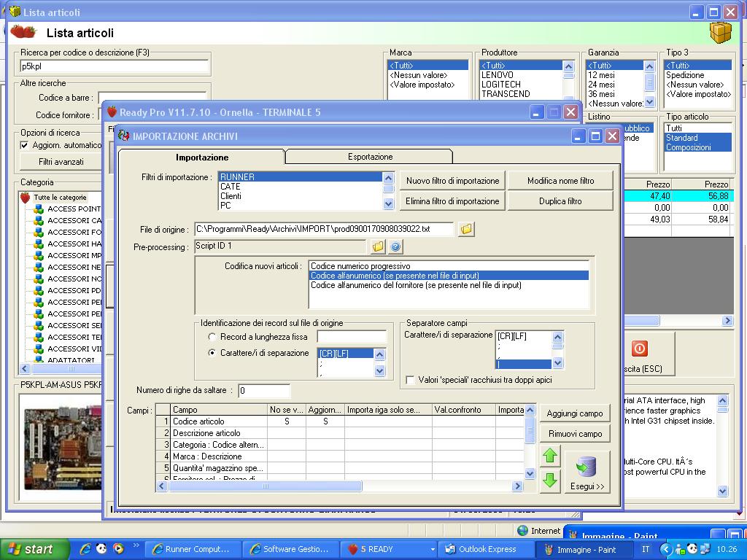Launch Internet Explorer from the quick launch bar

pos(85,548)
